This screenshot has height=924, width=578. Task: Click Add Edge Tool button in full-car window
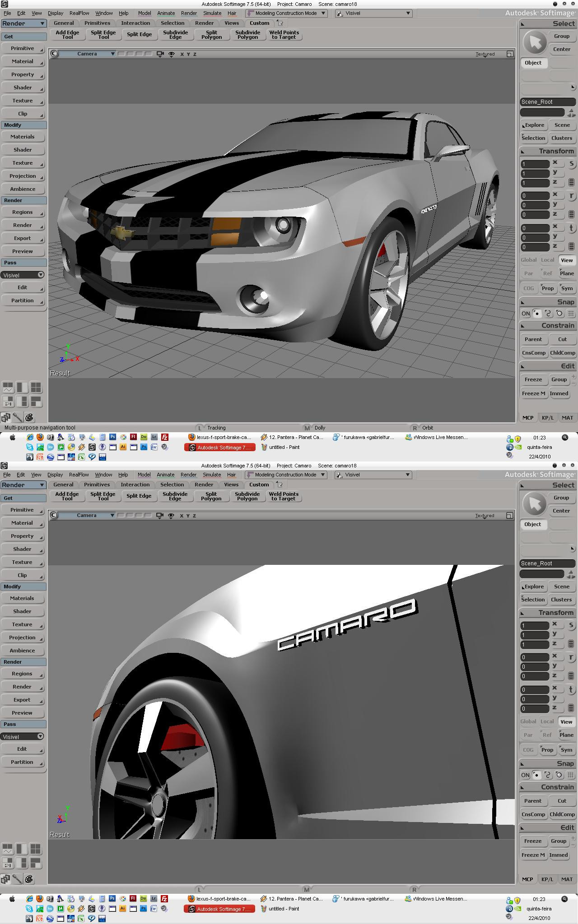pyautogui.click(x=67, y=35)
